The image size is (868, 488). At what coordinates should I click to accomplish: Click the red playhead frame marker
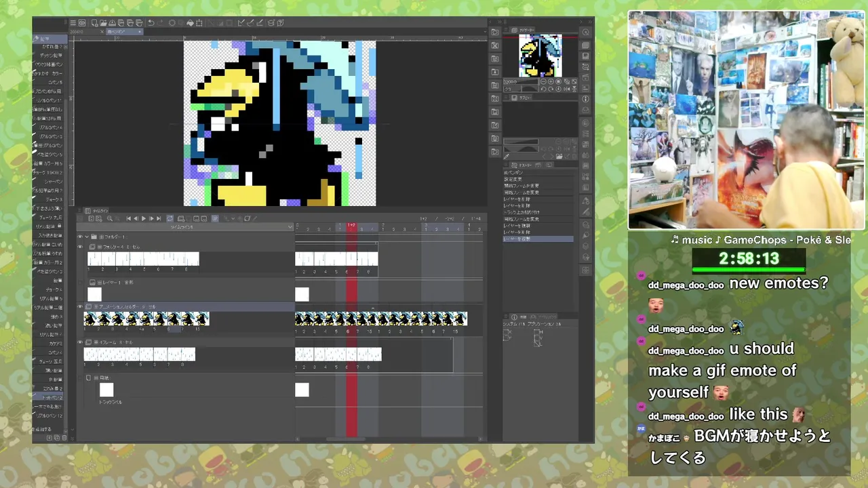coord(351,225)
